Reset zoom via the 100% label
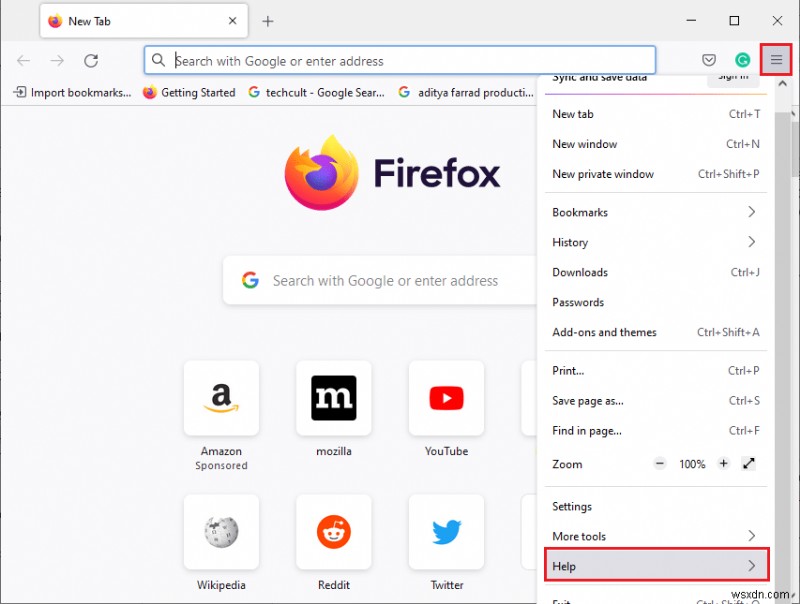The height and width of the screenshot is (604, 800). 692,464
